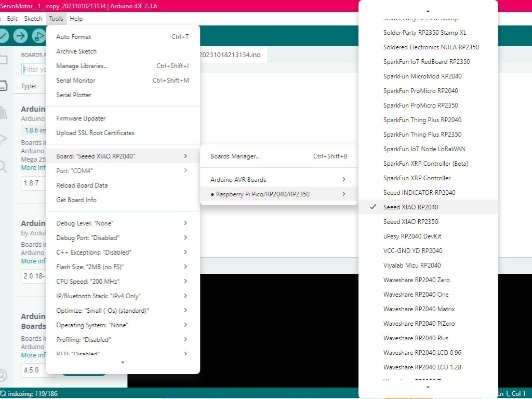This screenshot has height=399, width=532.
Task: Choose Seeed XIAO RP2350 board
Action: [410, 221]
